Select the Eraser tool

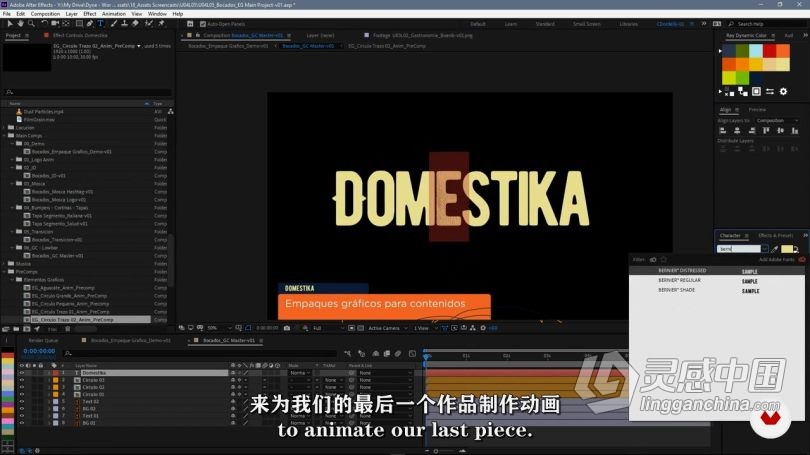(x=135, y=24)
